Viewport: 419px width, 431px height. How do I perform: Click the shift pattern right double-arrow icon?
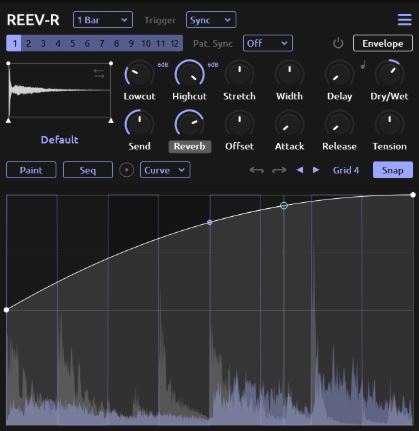point(279,170)
